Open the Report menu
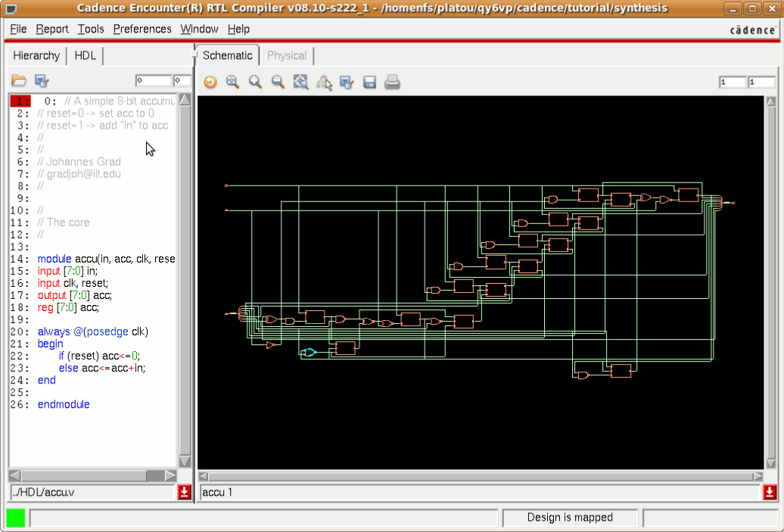The width and height of the screenshot is (784, 532). tap(52, 29)
